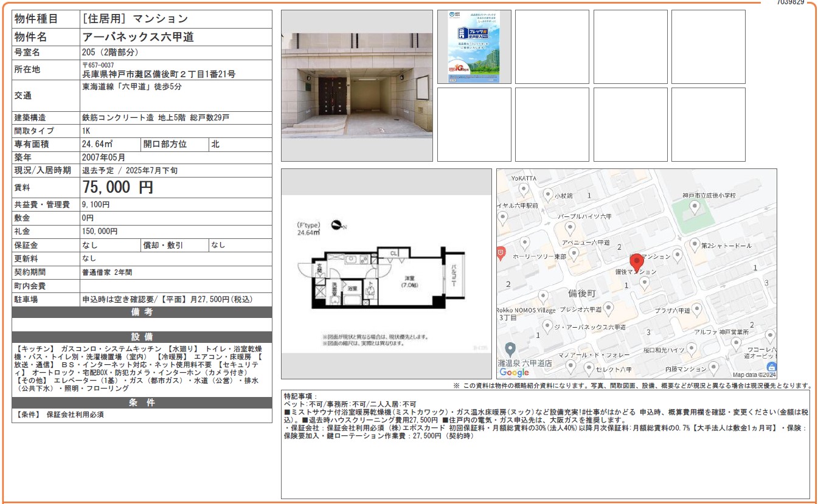The image size is (818, 504).
Task: Click the deposit value 0円
Action: (x=88, y=218)
